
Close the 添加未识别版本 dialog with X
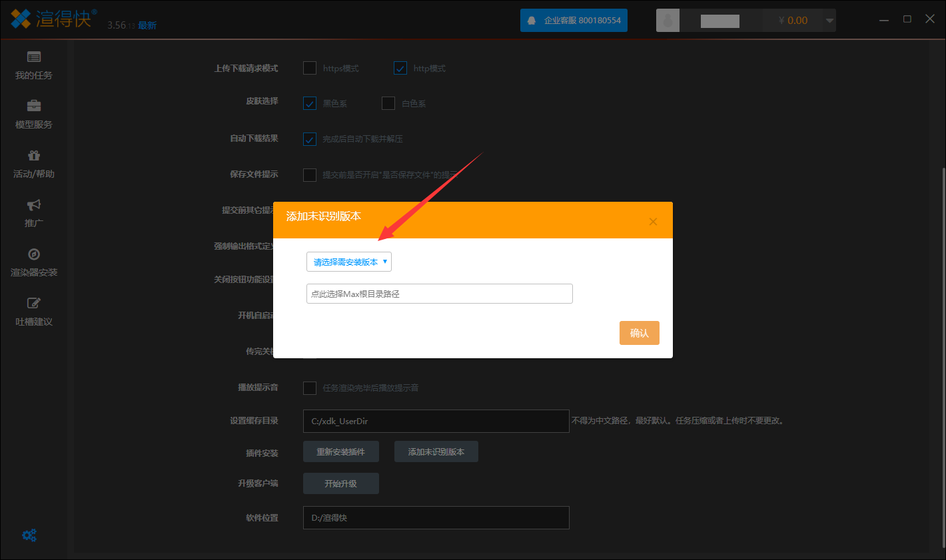(653, 222)
